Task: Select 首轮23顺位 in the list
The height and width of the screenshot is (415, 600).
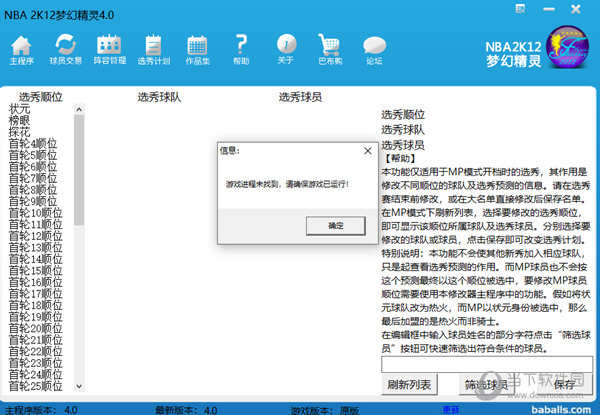Action: [36, 363]
